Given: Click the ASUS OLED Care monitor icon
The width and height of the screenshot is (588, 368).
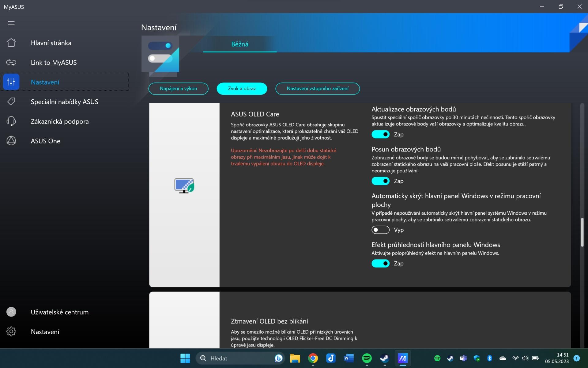Looking at the screenshot, I should 184,186.
